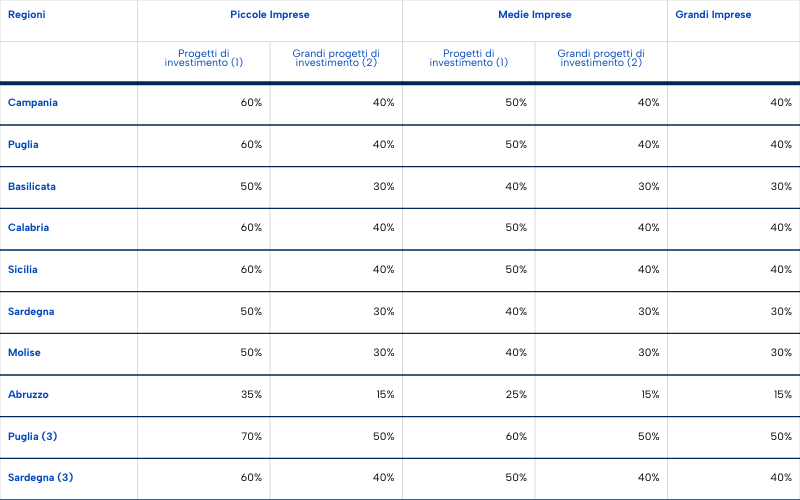Screen dimensions: 800x500
Task: Click the Regioni column header
Action: pos(27,15)
